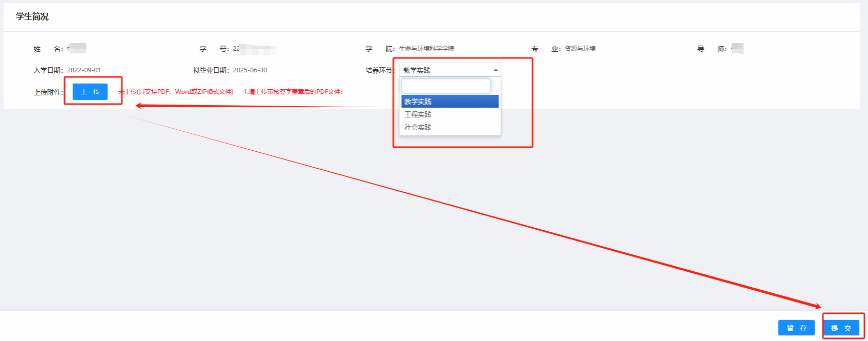Click the blue 上传 upload button
868x341 pixels.
pyautogui.click(x=90, y=92)
